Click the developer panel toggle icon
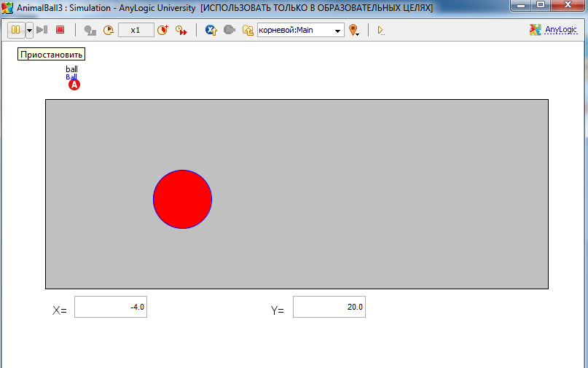 [x=380, y=31]
